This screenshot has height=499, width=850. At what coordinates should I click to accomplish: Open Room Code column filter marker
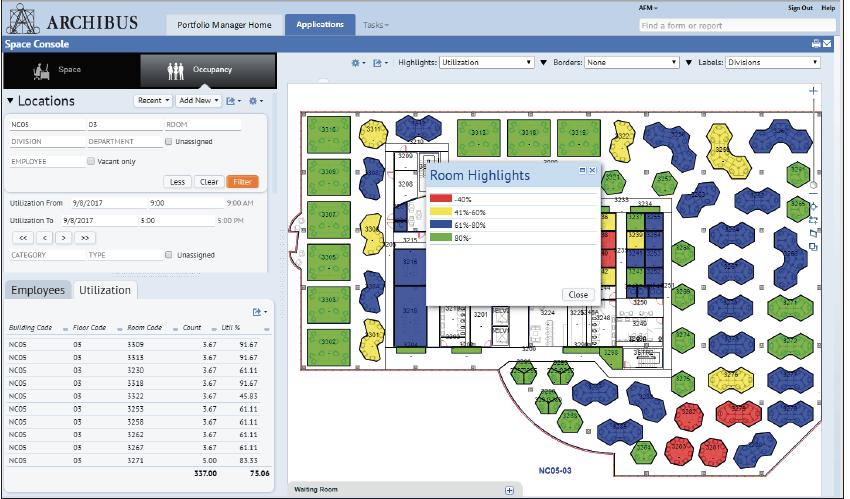tap(175, 329)
